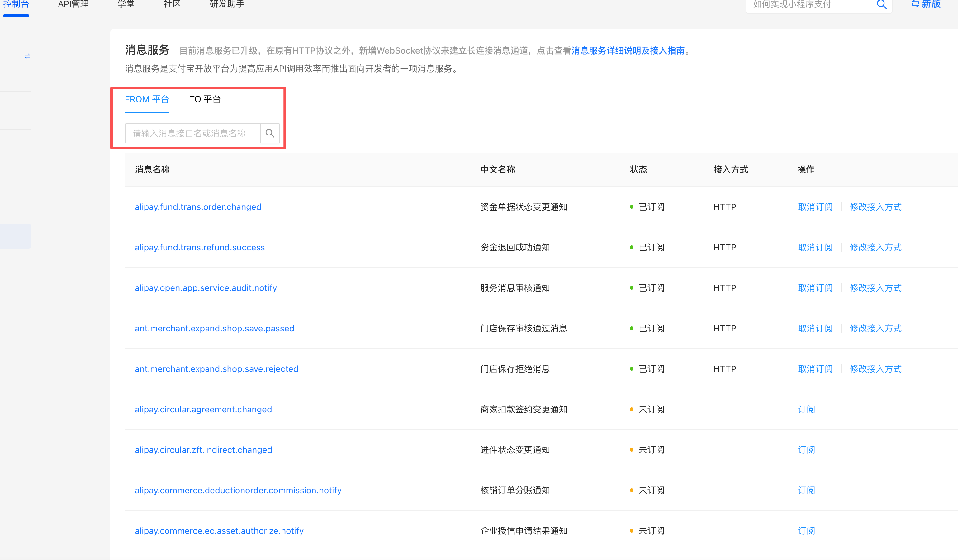Open the 消息服务详细说明及接入指南 link

(x=628, y=50)
